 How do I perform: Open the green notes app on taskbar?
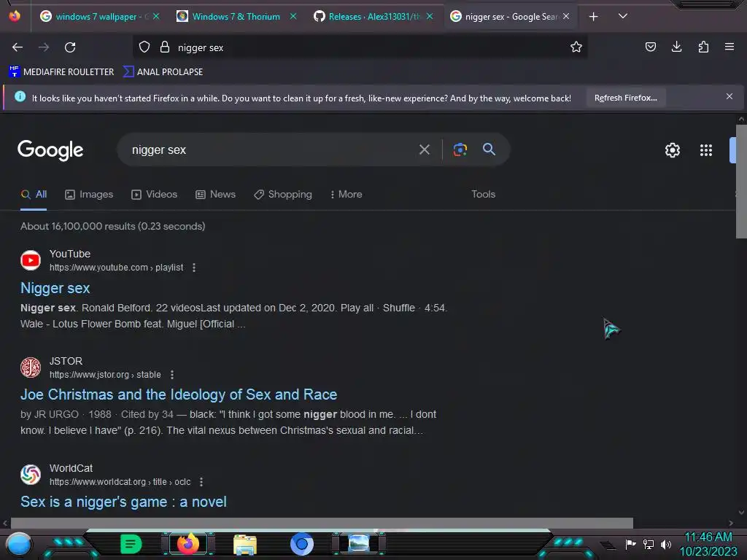click(x=131, y=544)
